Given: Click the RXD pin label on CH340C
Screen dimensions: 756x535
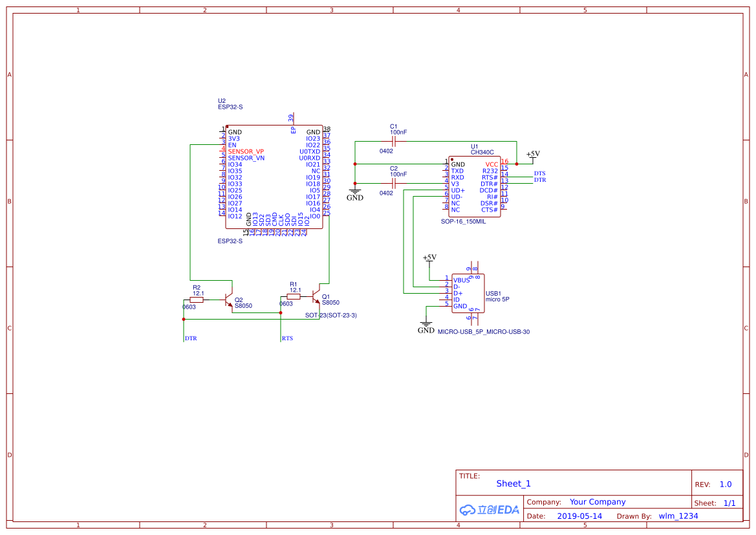Looking at the screenshot, I should pos(458,177).
